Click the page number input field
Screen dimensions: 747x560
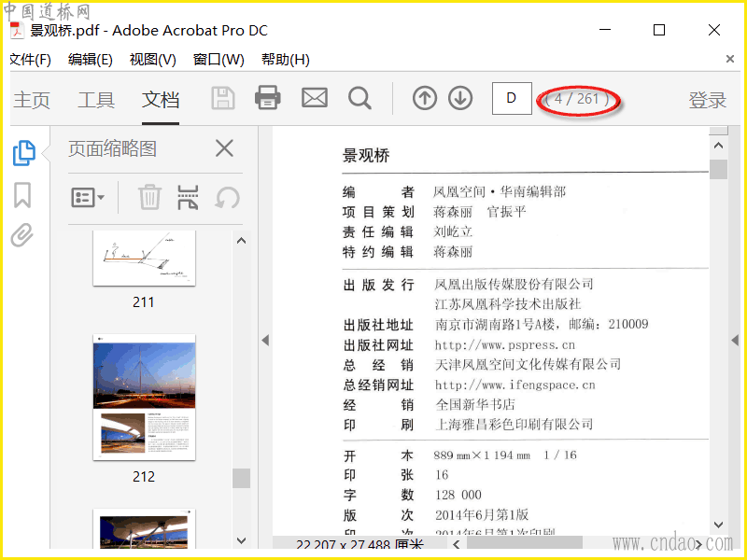point(512,98)
